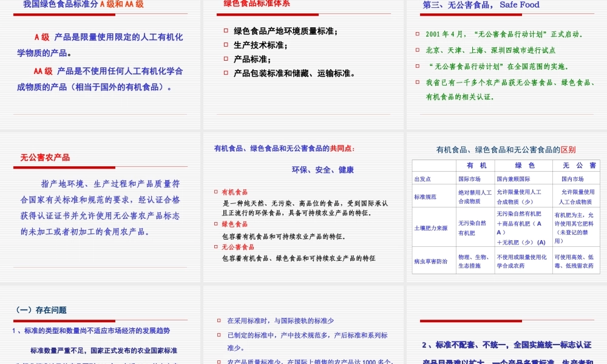This screenshot has width=607, height=364.
Task: Select the 第三、无公害食品 Safe Food slide
Action: tap(506, 61)
